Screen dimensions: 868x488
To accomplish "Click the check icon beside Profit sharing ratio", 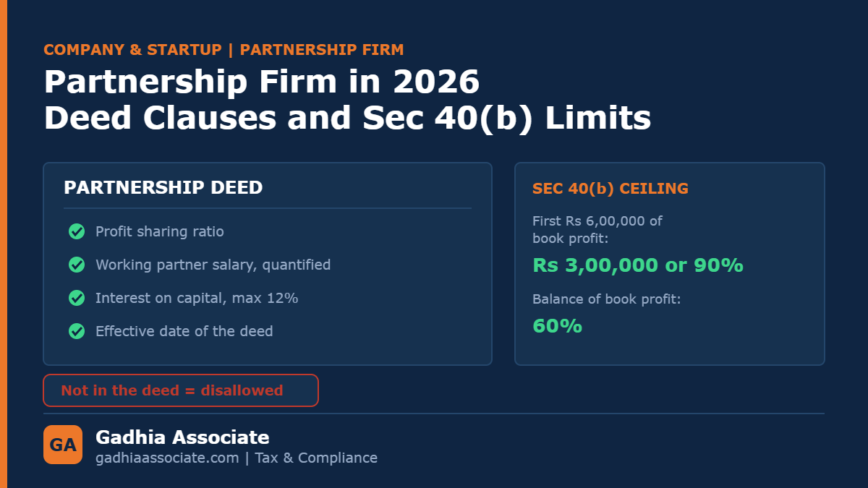I will (x=77, y=231).
